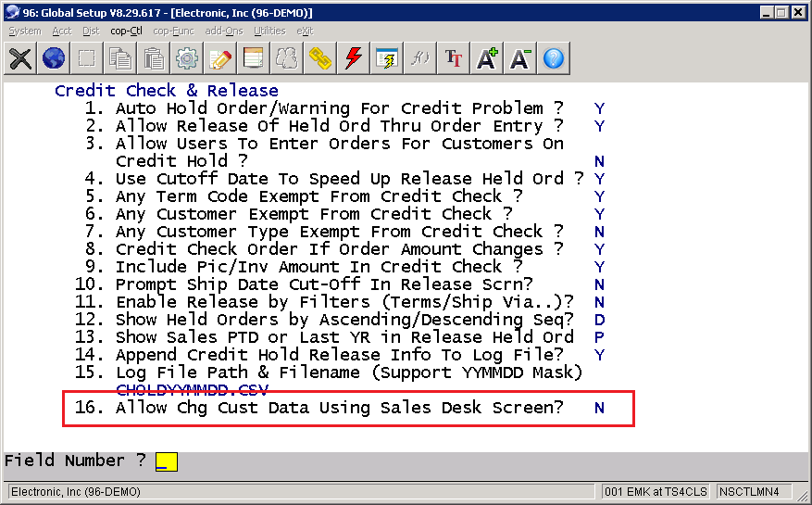
Task: Click the TT font toolbar icon
Action: (453, 58)
